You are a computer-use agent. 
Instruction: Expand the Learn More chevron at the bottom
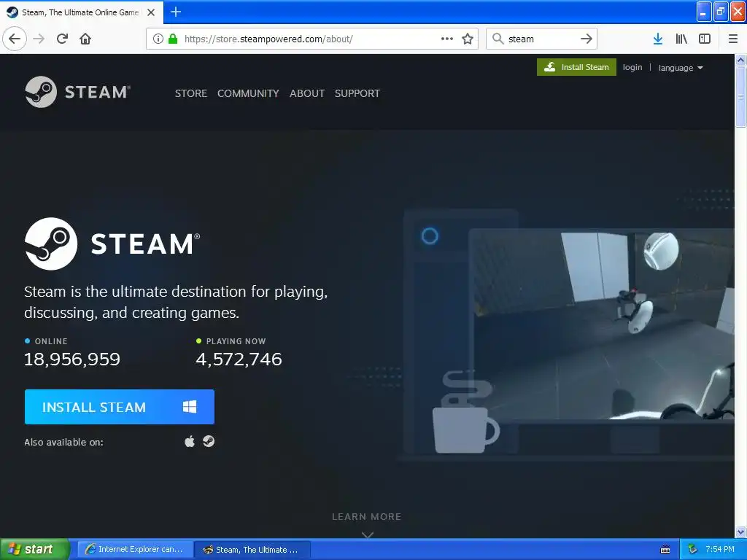(x=368, y=534)
